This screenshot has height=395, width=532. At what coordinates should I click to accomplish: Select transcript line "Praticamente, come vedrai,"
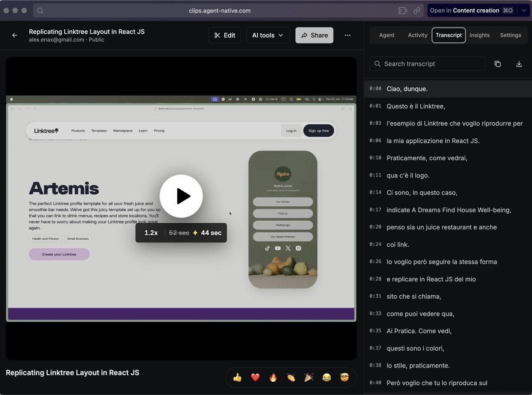tap(448, 158)
